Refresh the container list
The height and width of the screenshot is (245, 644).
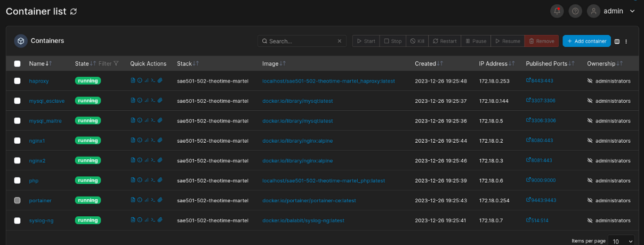[73, 12]
